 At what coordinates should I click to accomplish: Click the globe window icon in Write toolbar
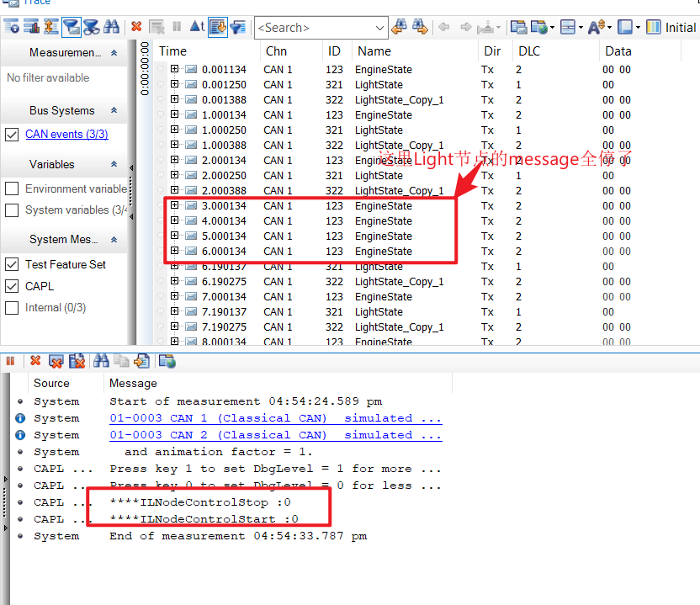[167, 361]
